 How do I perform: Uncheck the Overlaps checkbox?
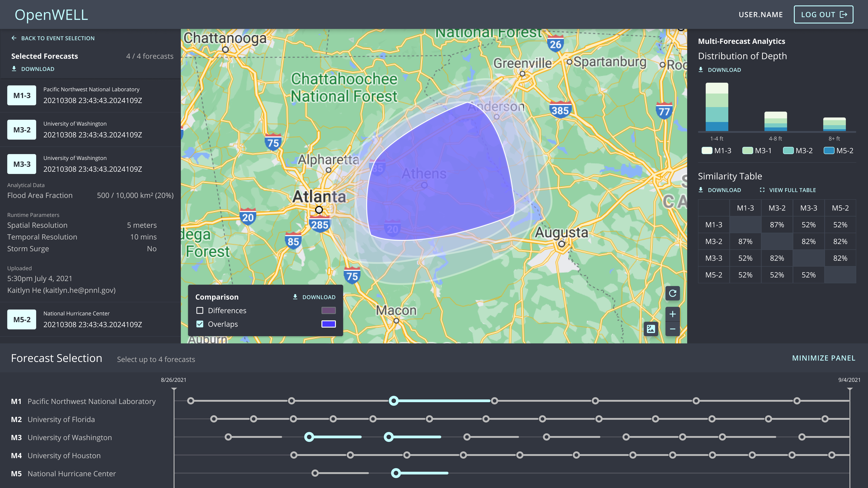[x=200, y=324]
